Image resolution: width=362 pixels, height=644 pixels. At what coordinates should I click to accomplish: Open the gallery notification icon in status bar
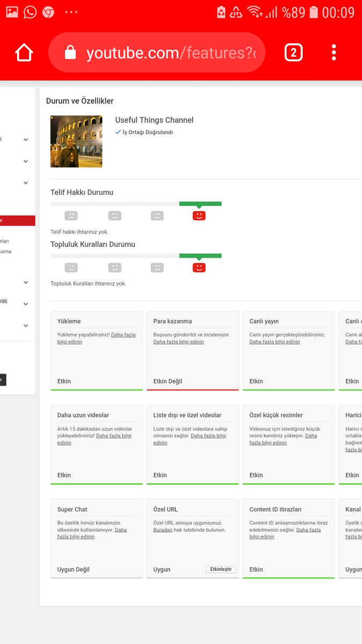[12, 12]
